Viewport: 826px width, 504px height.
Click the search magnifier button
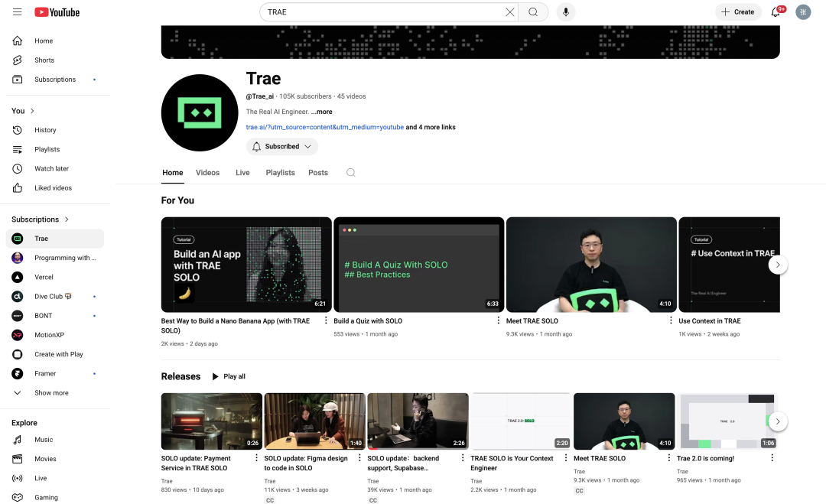[533, 11]
